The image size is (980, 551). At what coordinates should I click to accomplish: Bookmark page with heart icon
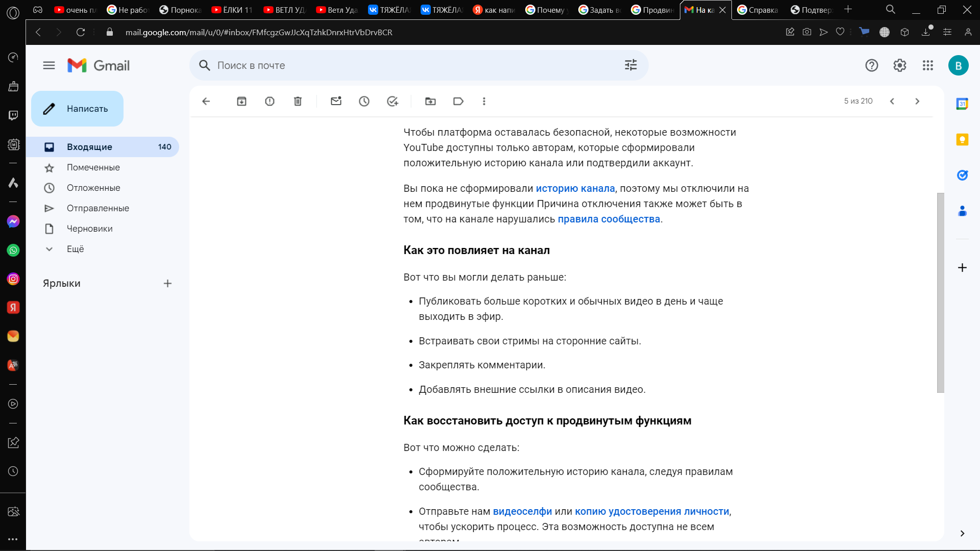[840, 32]
